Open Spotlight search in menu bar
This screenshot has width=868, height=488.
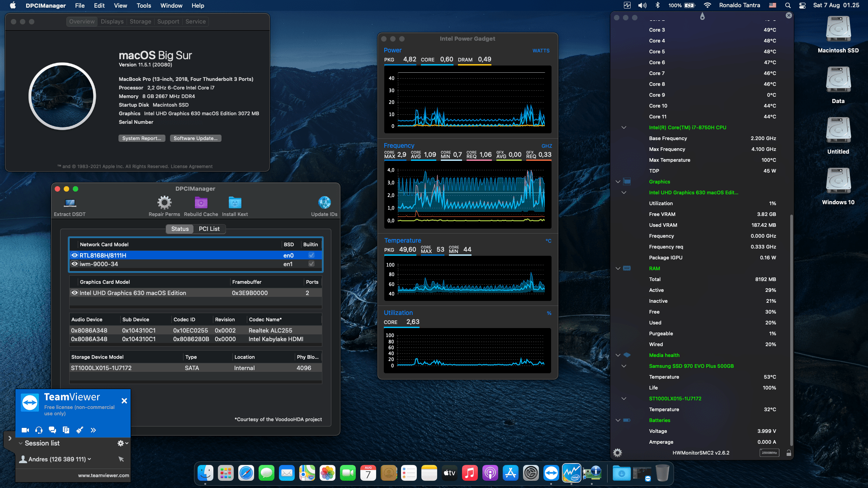click(788, 5)
